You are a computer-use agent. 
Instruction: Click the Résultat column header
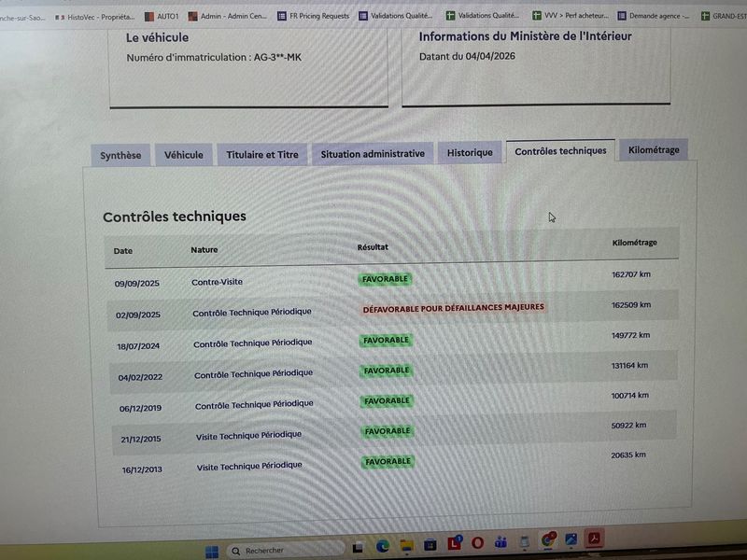click(373, 247)
